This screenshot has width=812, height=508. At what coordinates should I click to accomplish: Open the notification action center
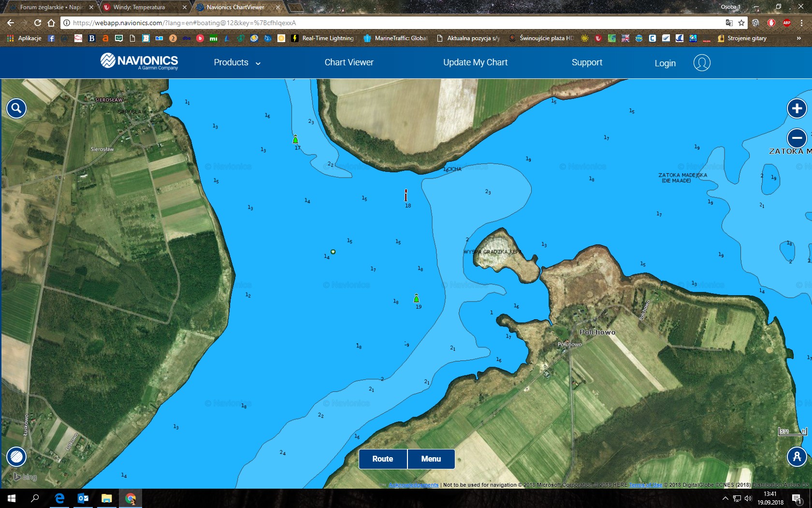point(797,498)
